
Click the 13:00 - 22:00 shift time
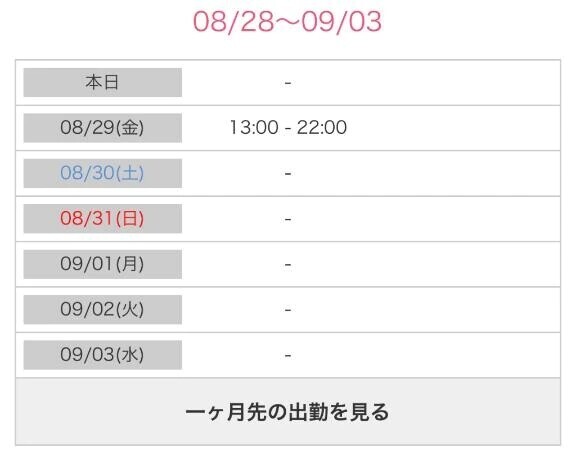point(288,127)
